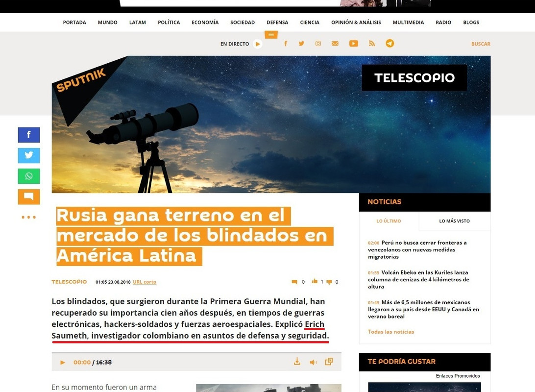Image resolution: width=535 pixels, height=392 pixels.
Task: Click the TELESCOPIO banner title
Action: click(414, 78)
